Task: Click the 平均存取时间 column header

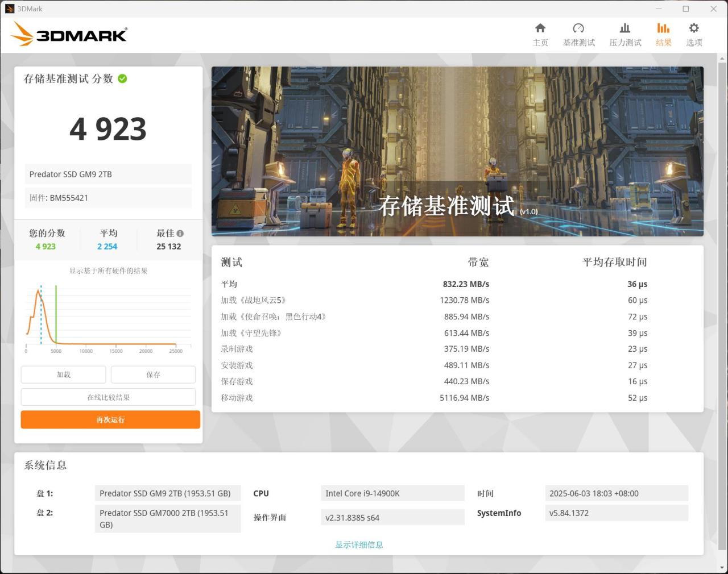Action: click(x=615, y=262)
